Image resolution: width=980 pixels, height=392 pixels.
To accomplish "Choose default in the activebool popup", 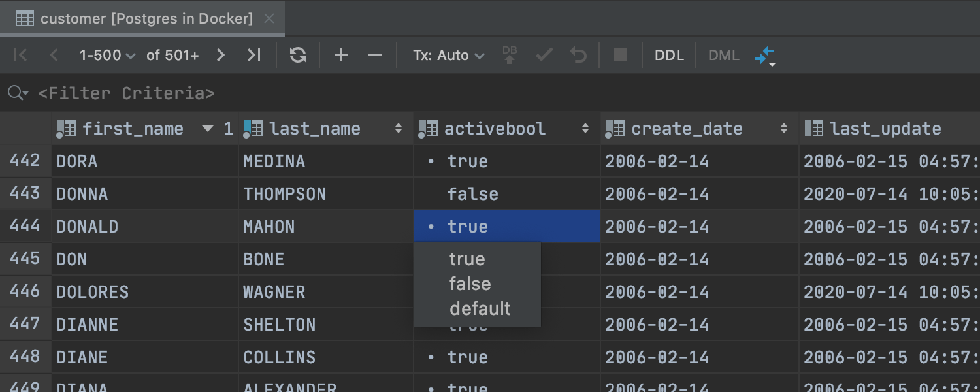I will (480, 309).
